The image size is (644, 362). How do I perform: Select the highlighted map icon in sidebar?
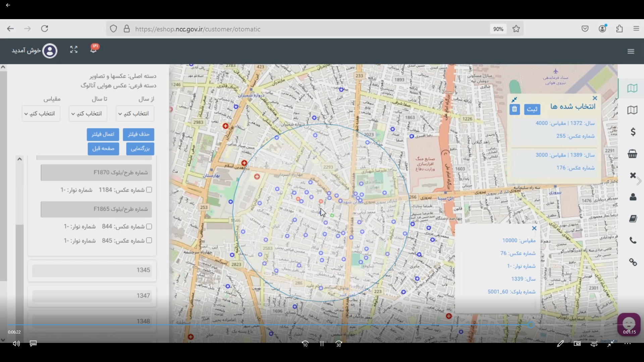(632, 88)
